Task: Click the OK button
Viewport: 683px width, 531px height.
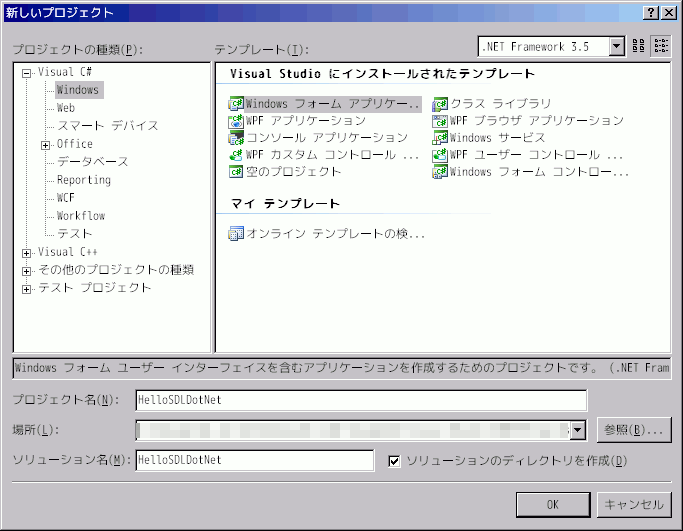Action: (553, 505)
